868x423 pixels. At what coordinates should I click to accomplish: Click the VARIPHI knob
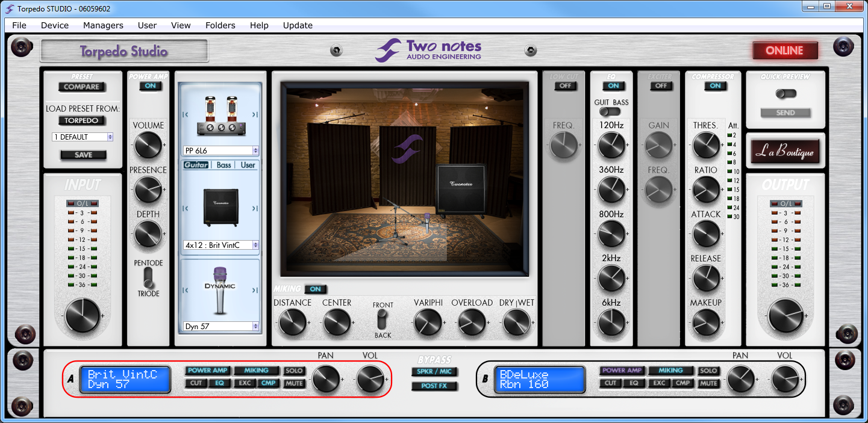coord(428,322)
